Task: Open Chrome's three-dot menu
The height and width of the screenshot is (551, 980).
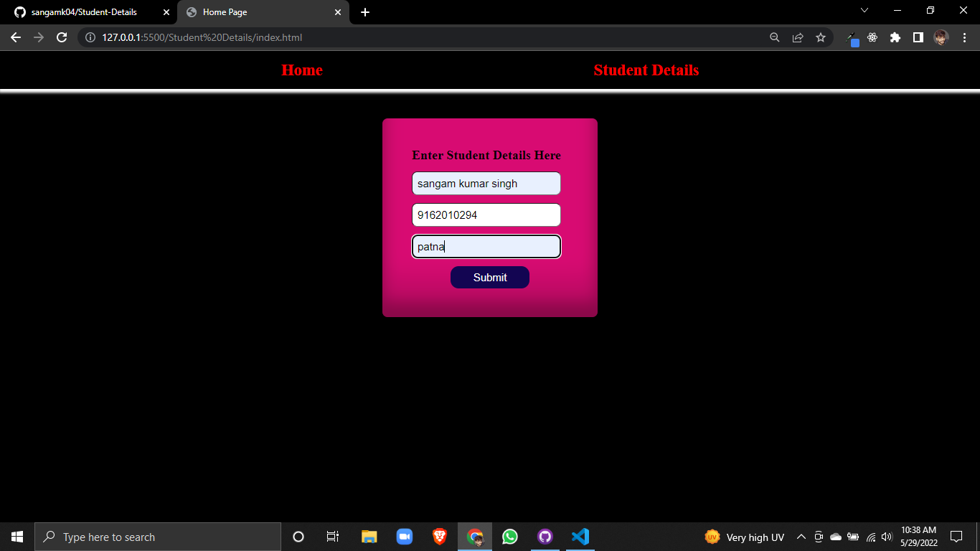Action: coord(965,37)
